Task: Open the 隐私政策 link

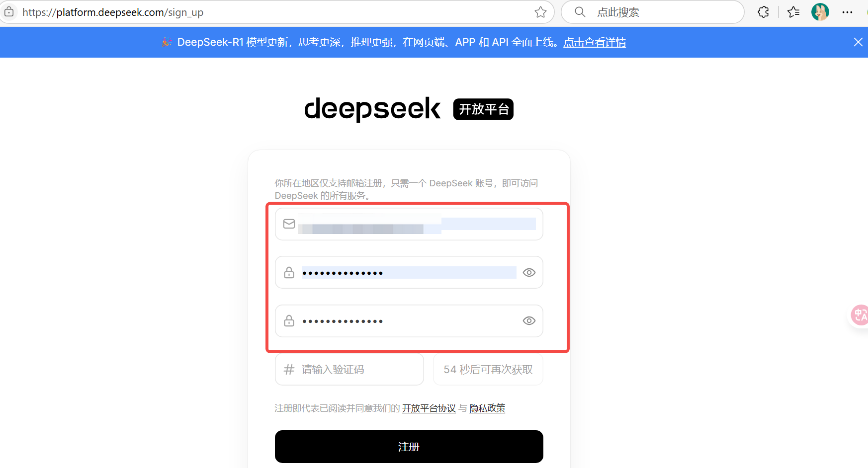Action: click(487, 408)
